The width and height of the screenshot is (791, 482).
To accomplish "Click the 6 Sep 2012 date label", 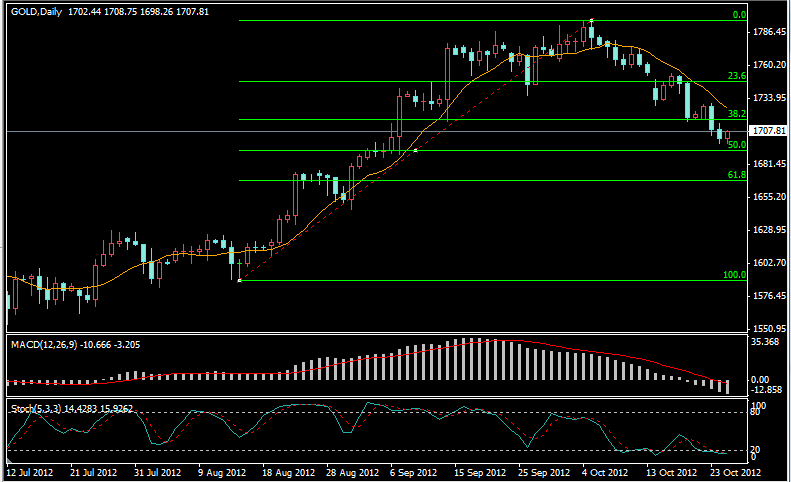I will point(414,472).
